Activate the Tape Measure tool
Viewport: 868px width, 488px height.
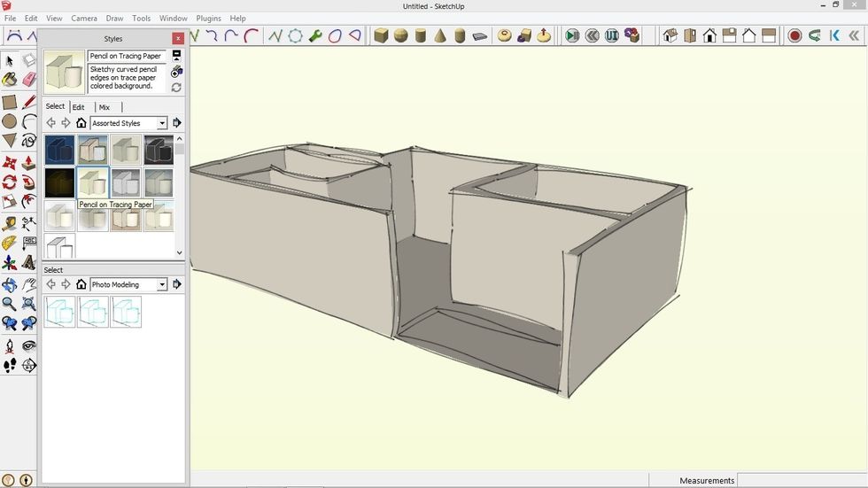tap(9, 224)
